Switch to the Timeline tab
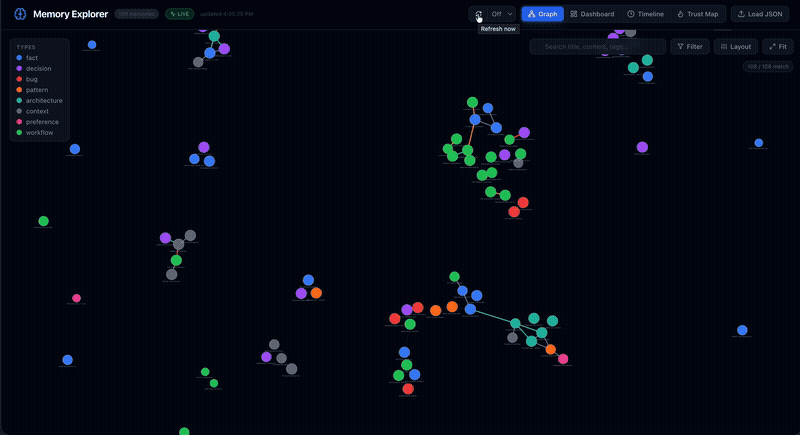Image resolution: width=800 pixels, height=435 pixels. [x=645, y=14]
